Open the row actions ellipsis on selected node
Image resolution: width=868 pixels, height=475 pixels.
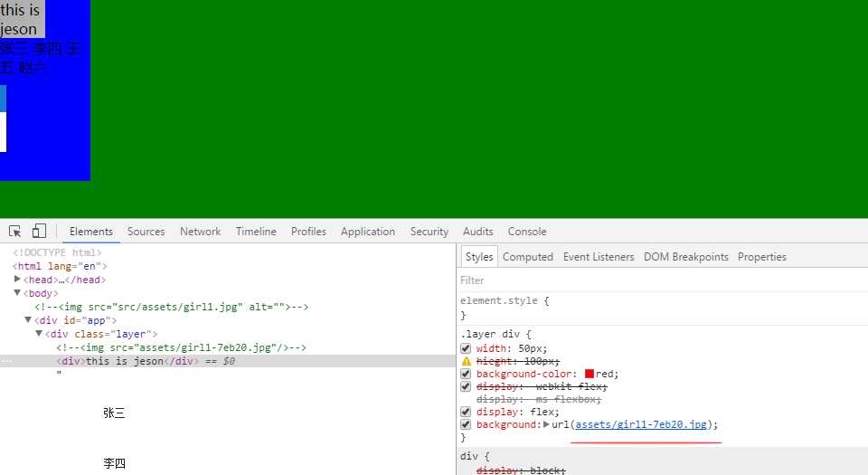point(6,360)
